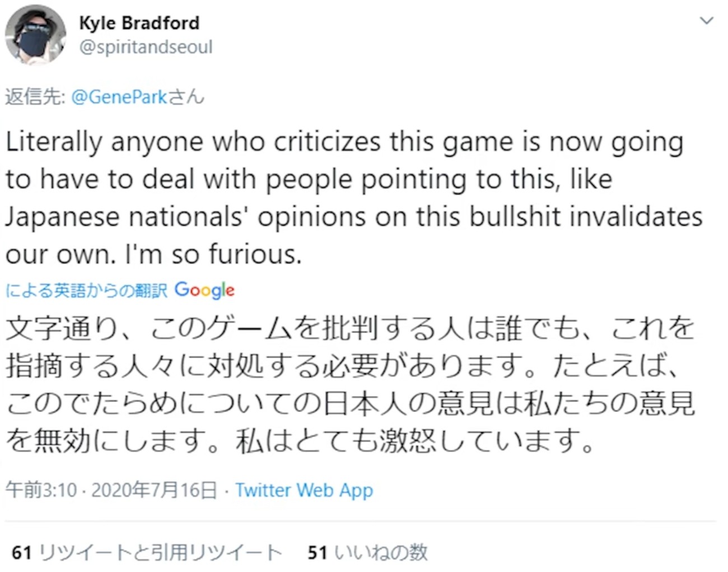Expand the tweet options chevron
Screen dimensions: 728x572
point(707,21)
